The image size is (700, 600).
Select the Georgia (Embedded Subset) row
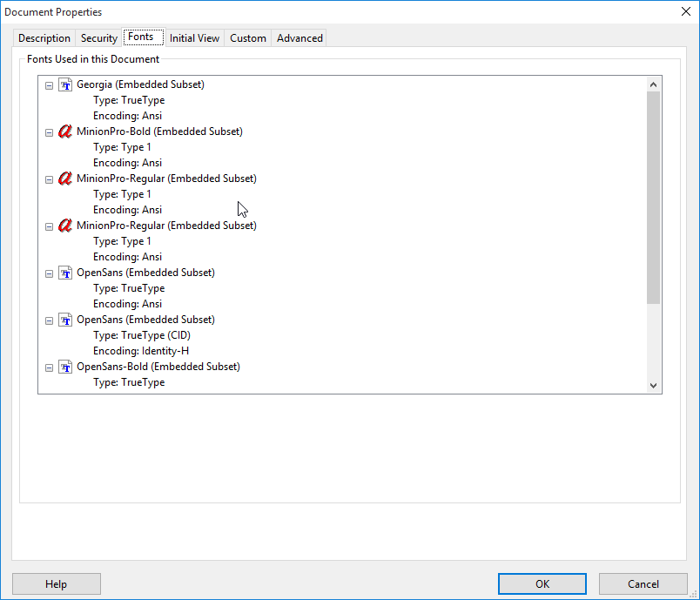coord(140,84)
